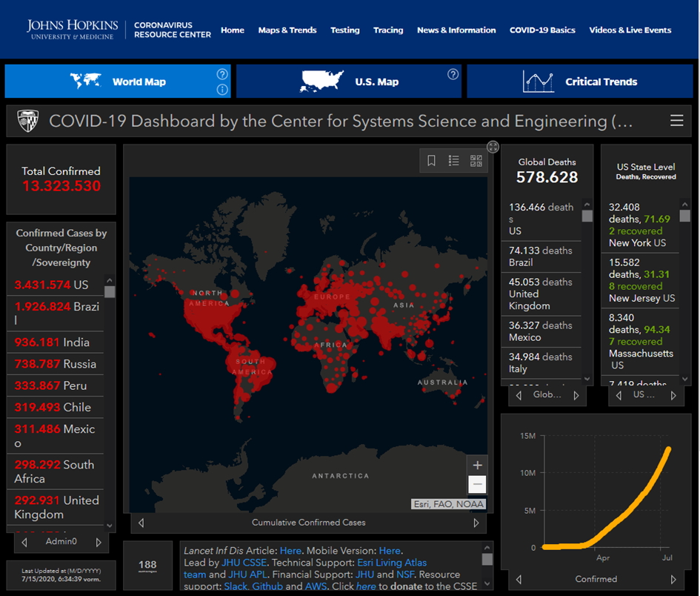Screen dimensions: 700x596
Task: Open the Testing menu item
Action: tap(345, 30)
